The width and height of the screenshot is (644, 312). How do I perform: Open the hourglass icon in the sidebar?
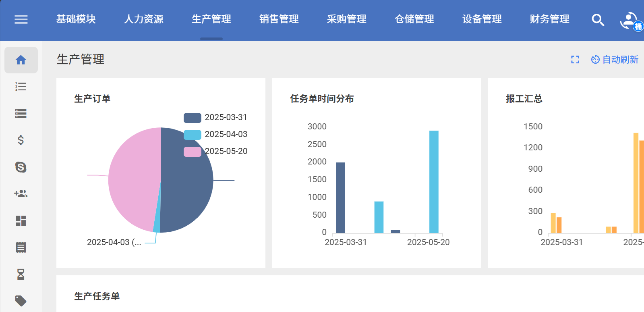point(21,274)
